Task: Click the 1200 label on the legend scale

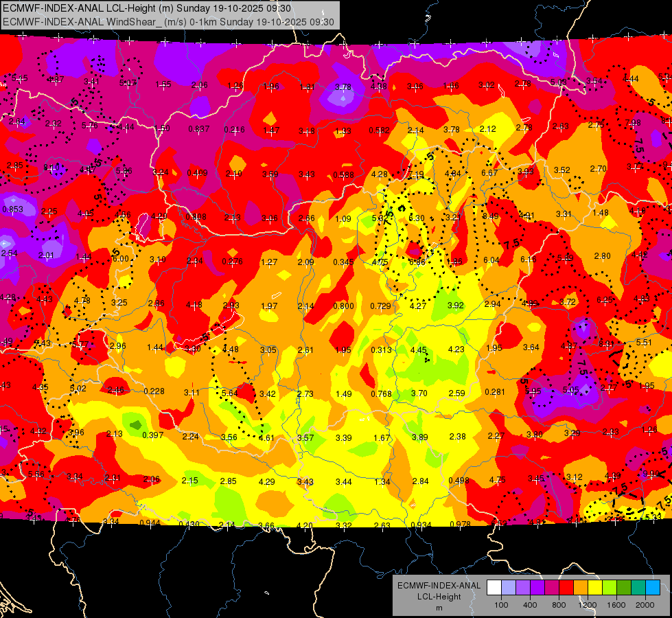Action: click(x=588, y=605)
